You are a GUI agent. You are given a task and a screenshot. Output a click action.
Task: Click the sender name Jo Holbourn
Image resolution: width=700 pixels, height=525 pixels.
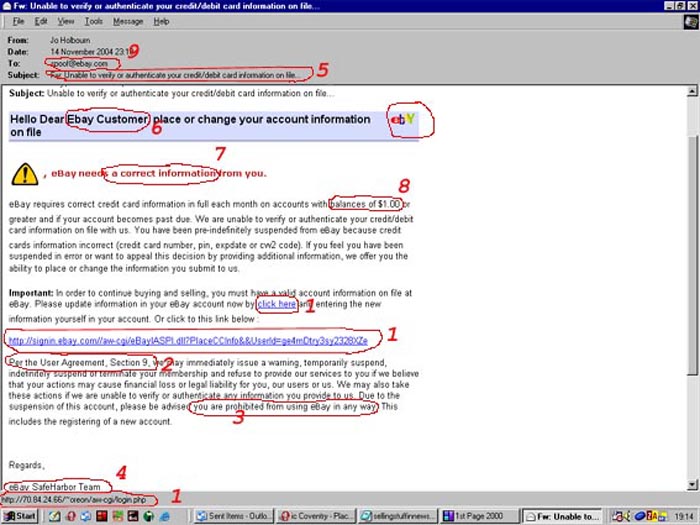coord(70,40)
